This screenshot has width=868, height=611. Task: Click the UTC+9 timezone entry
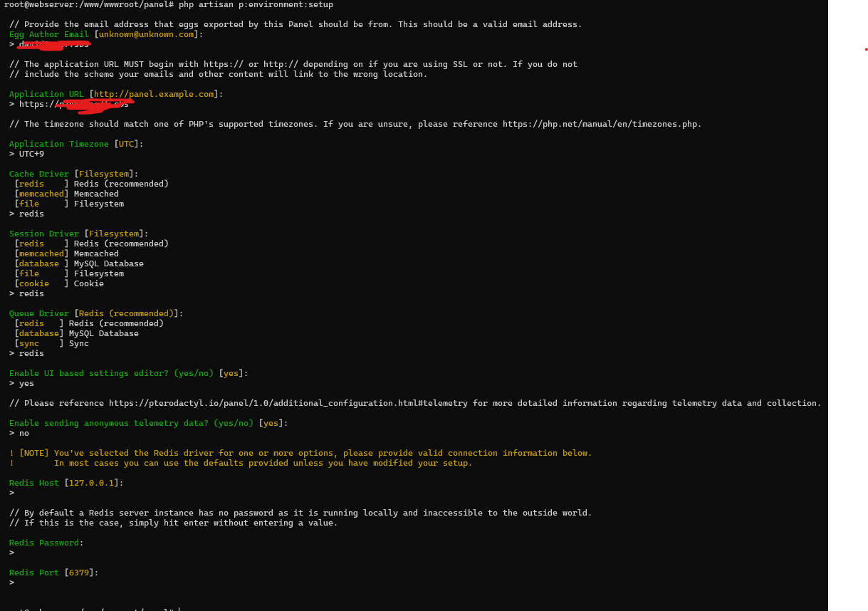(31, 154)
